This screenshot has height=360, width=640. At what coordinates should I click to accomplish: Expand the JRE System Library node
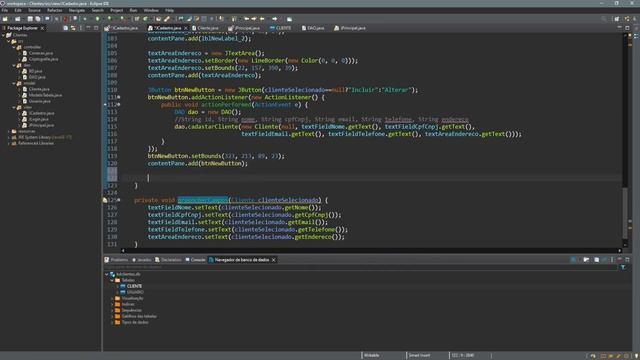pyautogui.click(x=9, y=138)
